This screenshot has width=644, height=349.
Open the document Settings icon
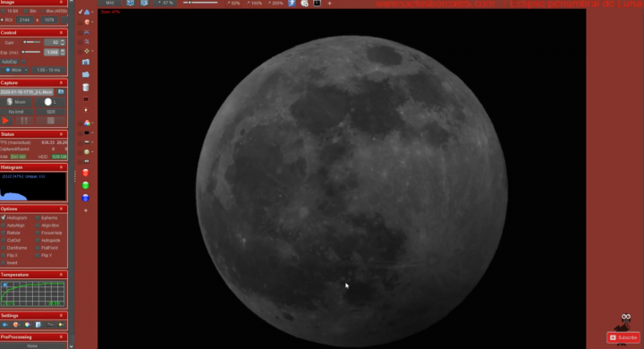tap(38, 325)
